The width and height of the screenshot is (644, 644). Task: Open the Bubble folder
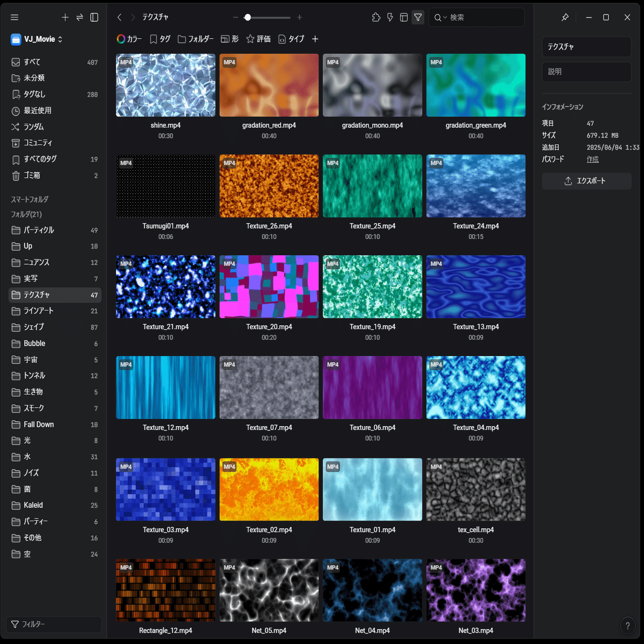click(55, 344)
